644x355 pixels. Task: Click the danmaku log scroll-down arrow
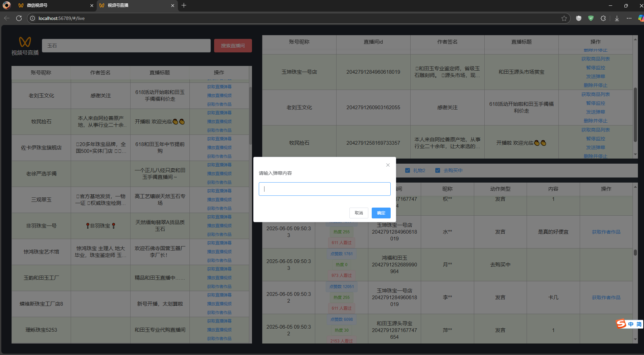point(635,339)
